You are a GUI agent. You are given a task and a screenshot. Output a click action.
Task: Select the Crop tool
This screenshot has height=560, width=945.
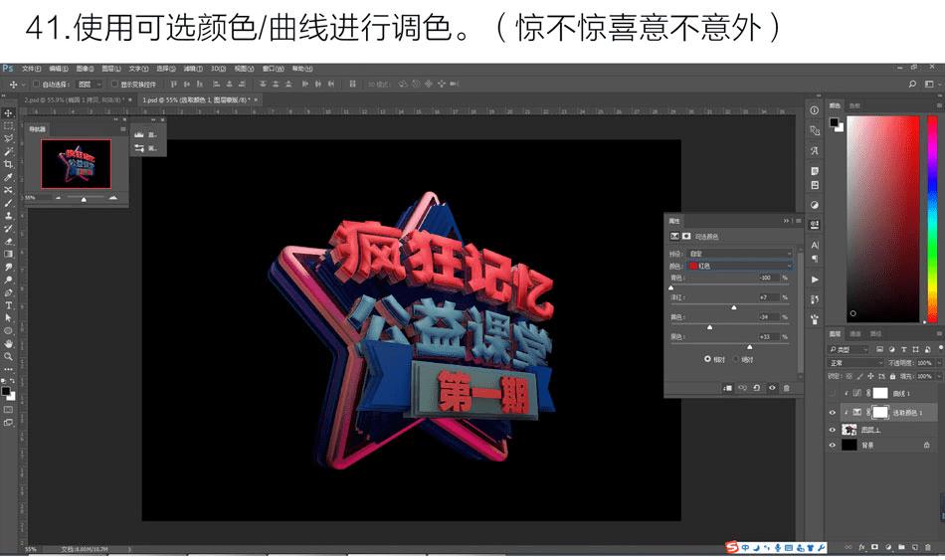tap(8, 164)
